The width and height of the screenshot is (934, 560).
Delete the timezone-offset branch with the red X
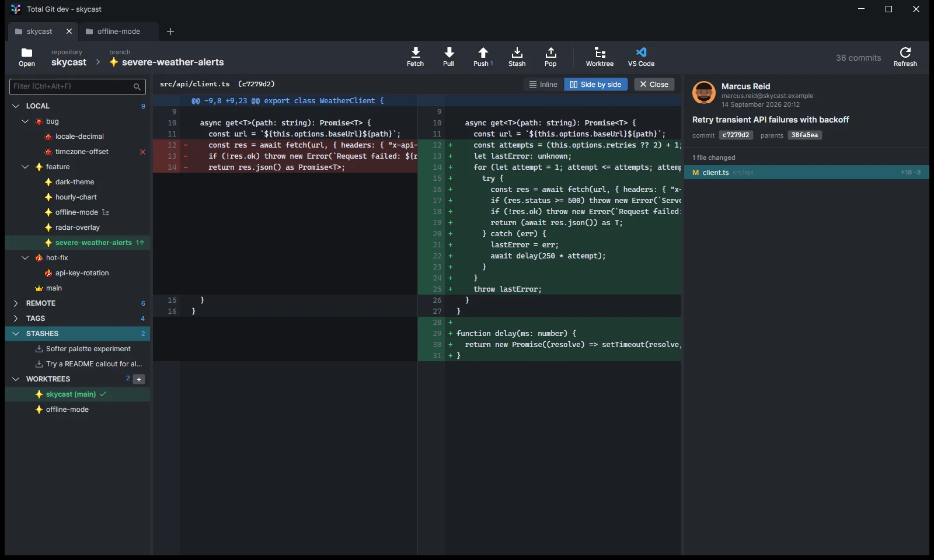[142, 152]
